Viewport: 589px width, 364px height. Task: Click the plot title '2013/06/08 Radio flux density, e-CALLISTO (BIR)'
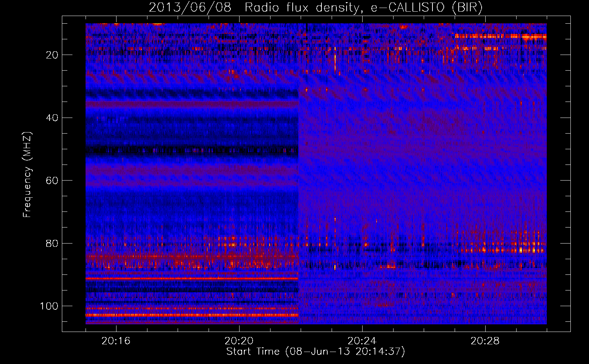316,8
